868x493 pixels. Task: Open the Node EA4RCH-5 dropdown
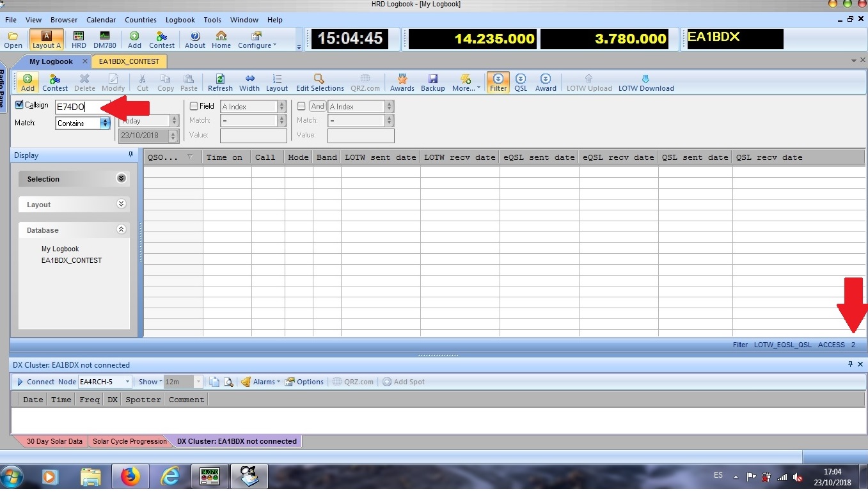(x=127, y=382)
